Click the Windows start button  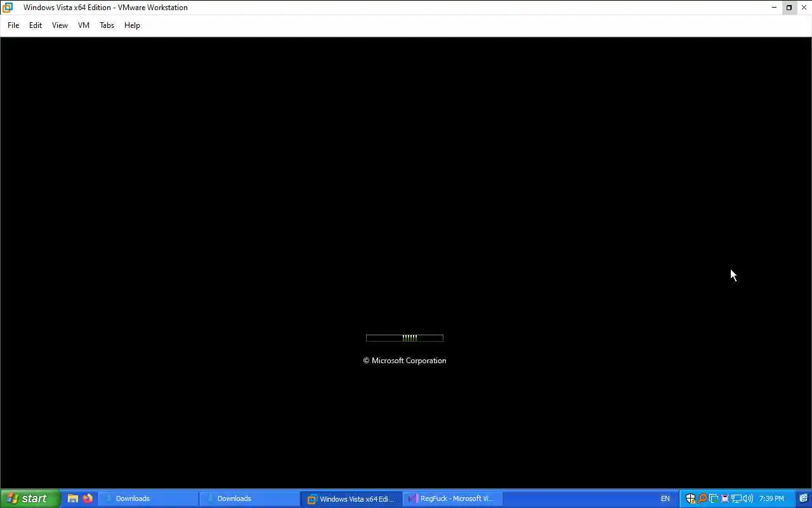30,498
